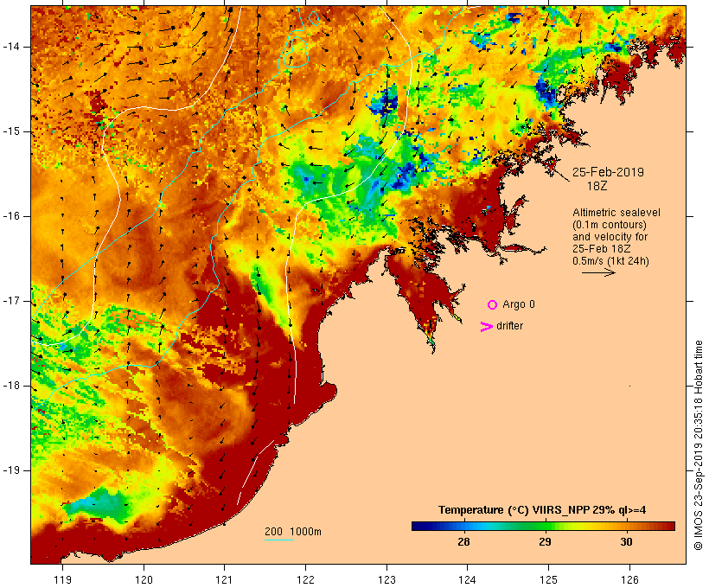The width and height of the screenshot is (709, 588).
Task: Click the magenta Argo circle legend symbol
Action: coord(493,305)
